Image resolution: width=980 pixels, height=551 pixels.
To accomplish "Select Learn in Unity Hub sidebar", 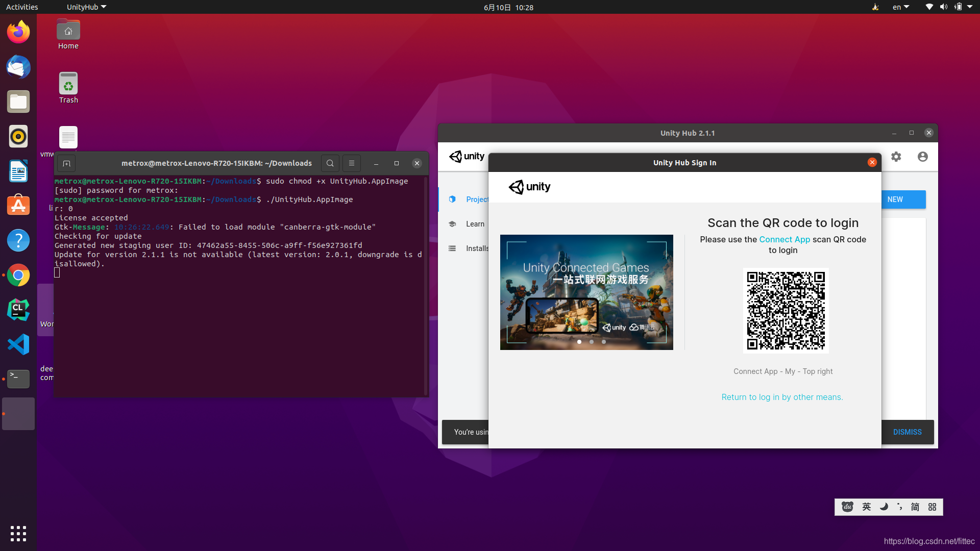I will click(x=463, y=224).
